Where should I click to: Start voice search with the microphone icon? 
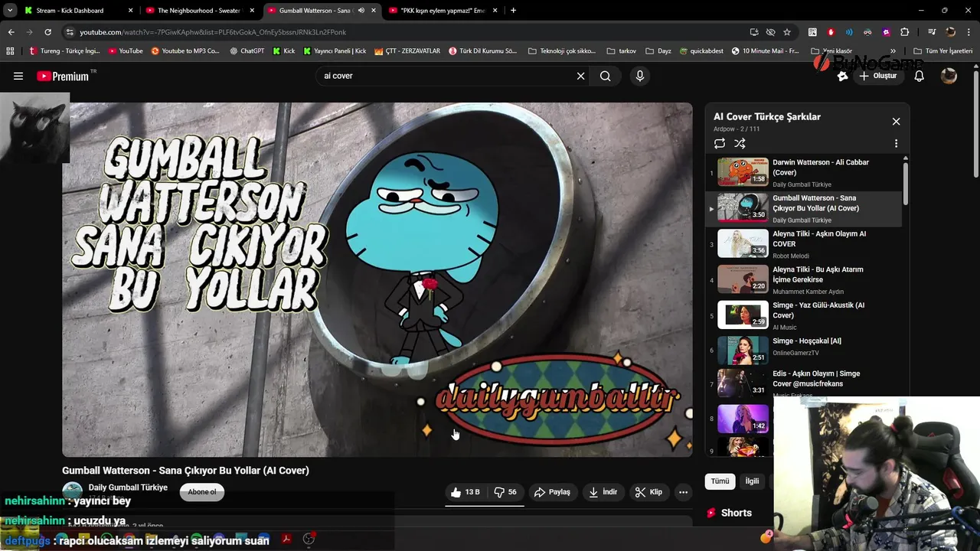[x=640, y=76]
